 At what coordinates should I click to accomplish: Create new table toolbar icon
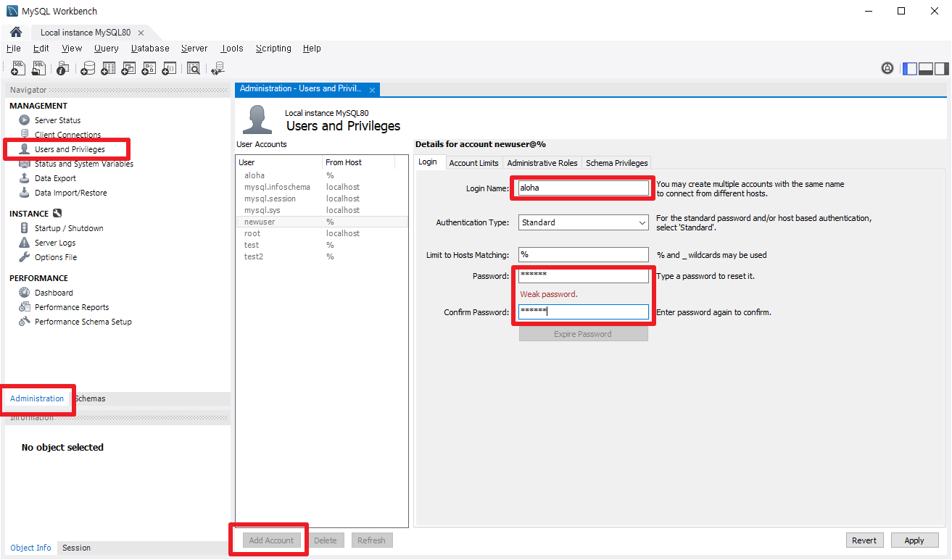pos(108,68)
